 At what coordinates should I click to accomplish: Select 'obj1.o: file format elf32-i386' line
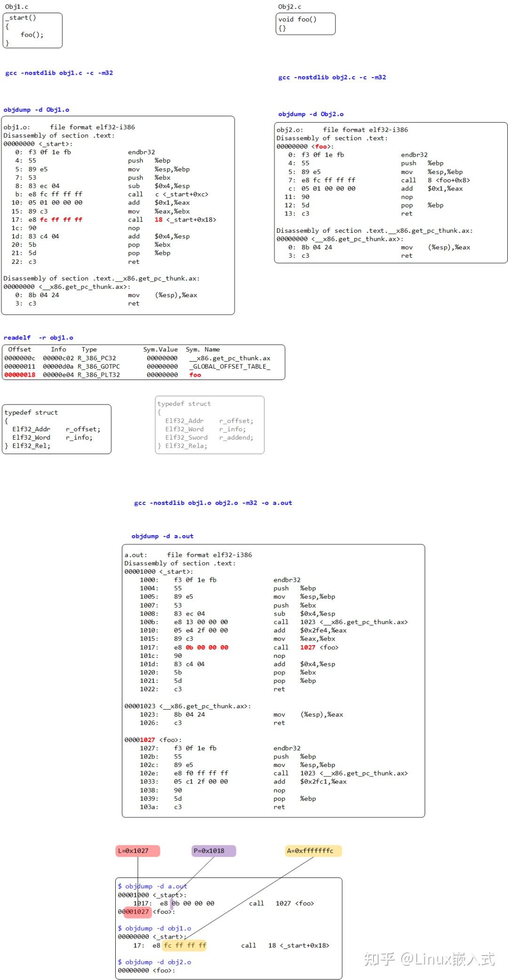click(x=69, y=127)
